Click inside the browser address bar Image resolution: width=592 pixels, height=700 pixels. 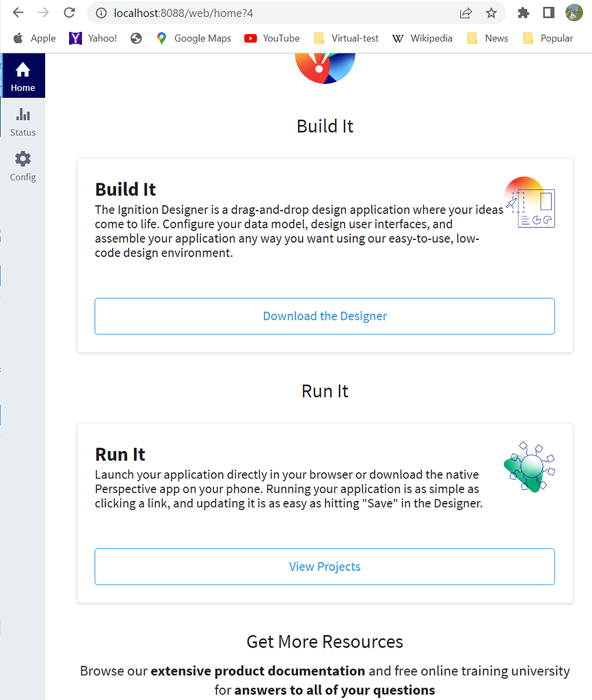[x=273, y=12]
